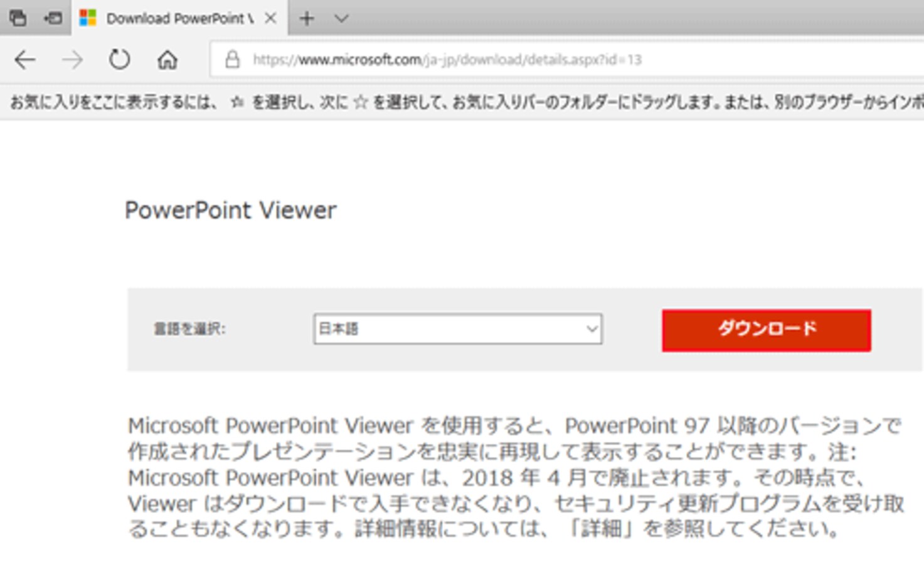The height and width of the screenshot is (565, 924).
Task: Close the Download PowerPoint Viewer tab
Action: [270, 18]
